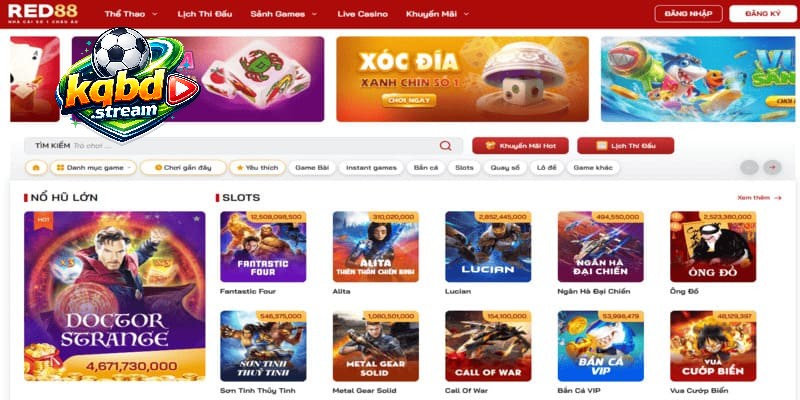Open the Fantastic Four slot thumbnail
Viewport: 800px width, 400px height.
[263, 246]
